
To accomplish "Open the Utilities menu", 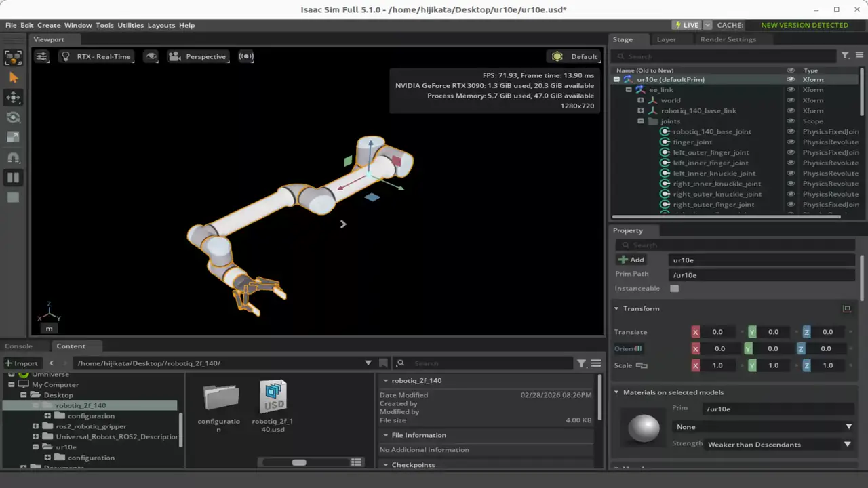I will click(130, 25).
